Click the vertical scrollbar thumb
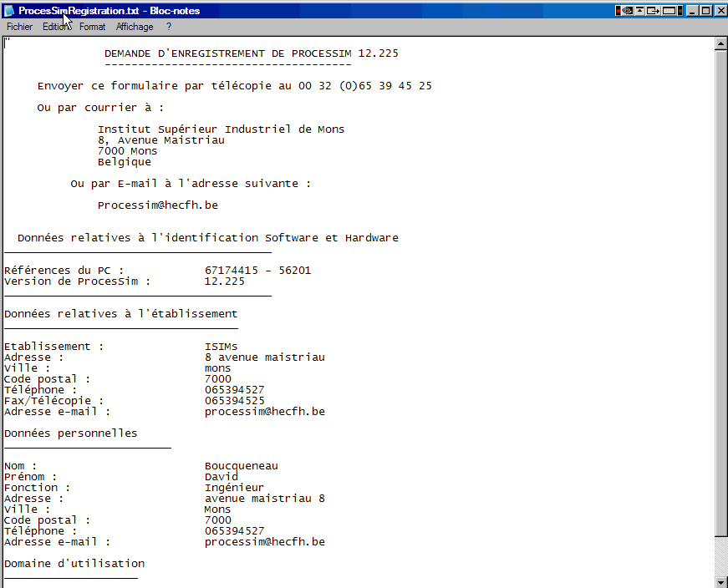 [720, 293]
